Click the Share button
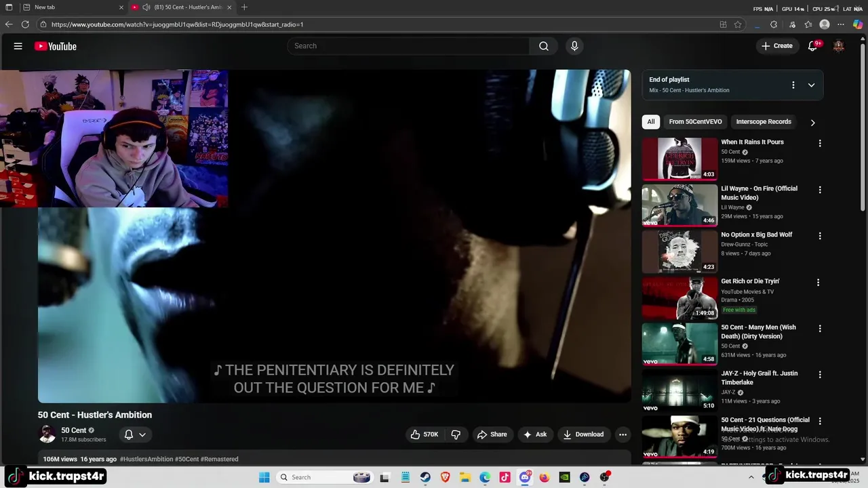This screenshot has height=488, width=868. point(492,434)
